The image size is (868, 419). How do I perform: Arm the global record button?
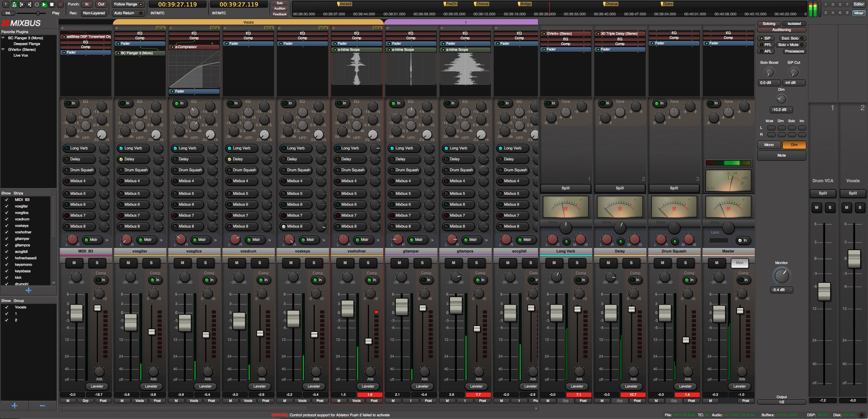[60, 4]
